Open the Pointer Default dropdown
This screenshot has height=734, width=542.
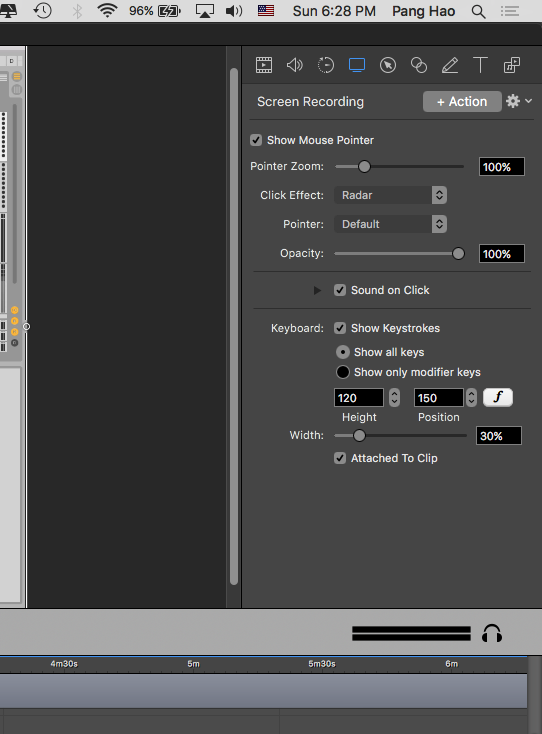coord(390,224)
